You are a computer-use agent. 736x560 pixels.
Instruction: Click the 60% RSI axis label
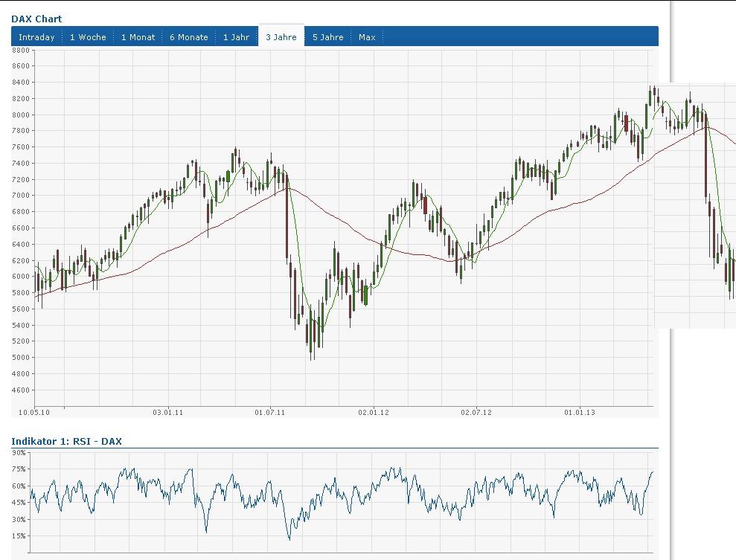coord(19,486)
